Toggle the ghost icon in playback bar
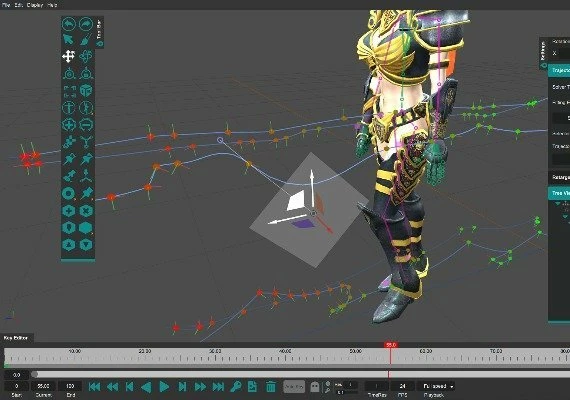This screenshot has height=400, width=570. click(315, 387)
